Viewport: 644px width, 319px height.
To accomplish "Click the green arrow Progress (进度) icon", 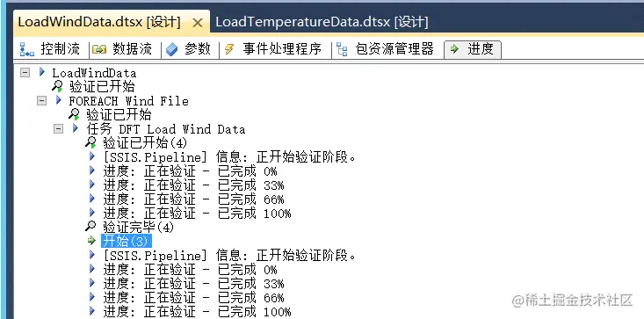I will tap(454, 49).
